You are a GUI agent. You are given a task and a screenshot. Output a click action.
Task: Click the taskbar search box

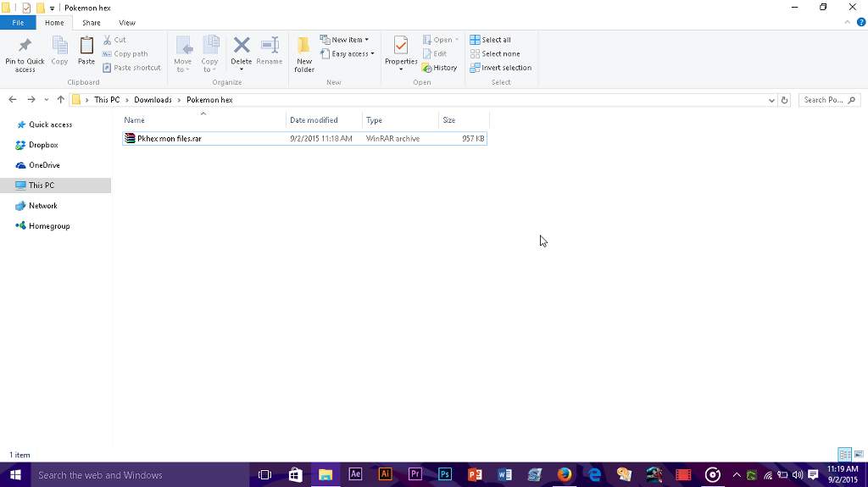140,475
